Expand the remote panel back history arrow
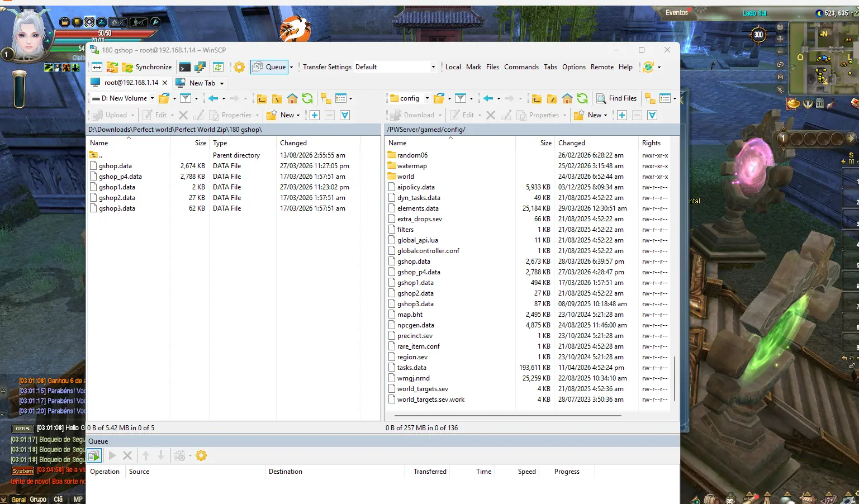859x504 pixels. [x=499, y=98]
